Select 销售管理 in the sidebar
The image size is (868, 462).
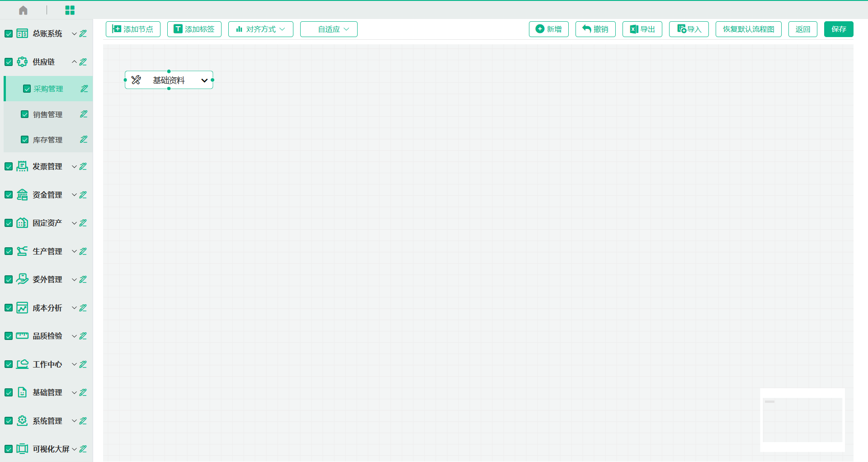[x=48, y=114]
